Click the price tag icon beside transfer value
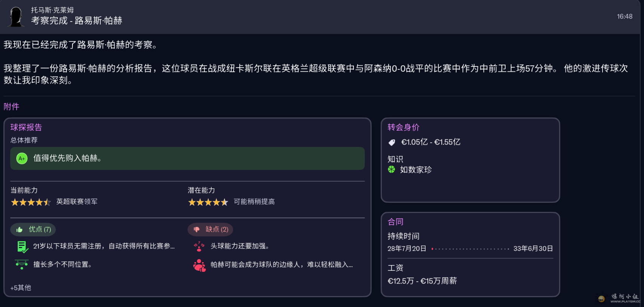The width and height of the screenshot is (644, 307). [x=391, y=142]
